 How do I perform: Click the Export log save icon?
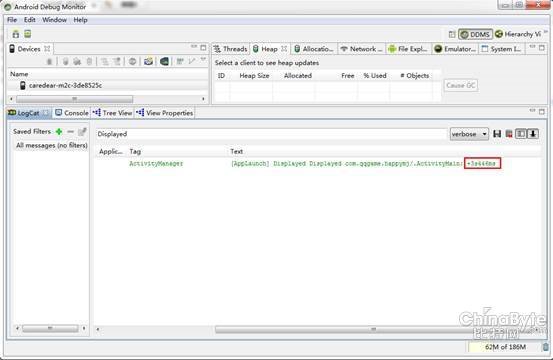tap(497, 134)
